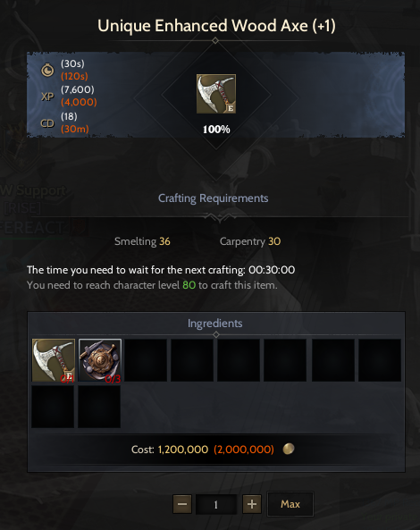Click the craft quantity input field
This screenshot has height=530, width=420.
216,505
